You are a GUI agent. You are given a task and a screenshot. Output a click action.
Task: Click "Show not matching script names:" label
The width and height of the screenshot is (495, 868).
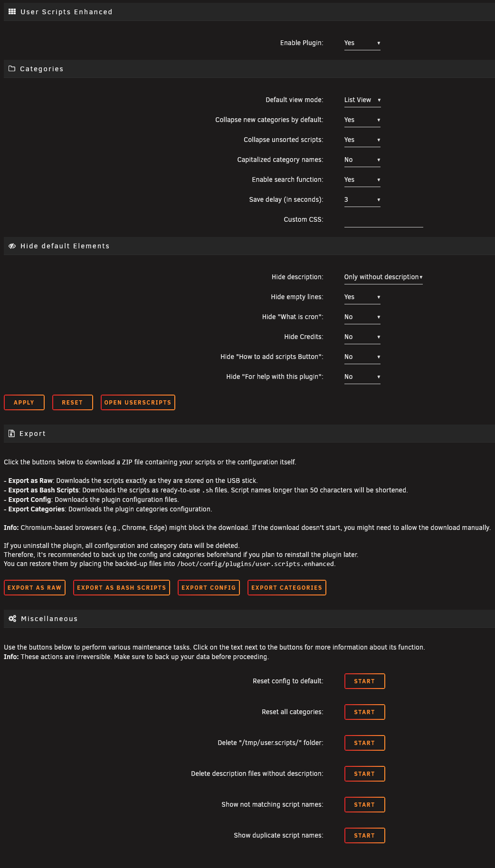point(272,804)
